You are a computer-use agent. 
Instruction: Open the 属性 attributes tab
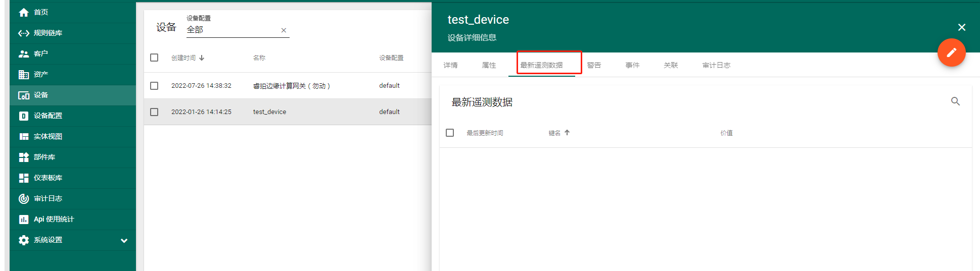(489, 65)
